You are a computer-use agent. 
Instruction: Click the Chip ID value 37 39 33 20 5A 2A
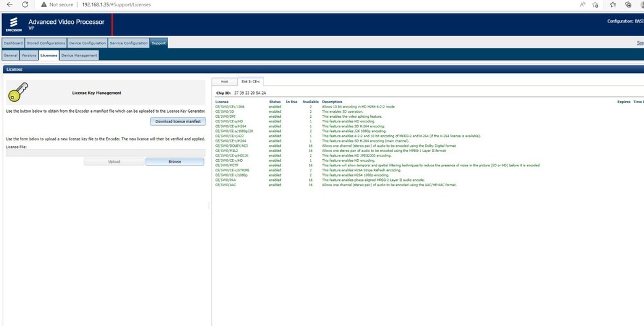point(250,93)
